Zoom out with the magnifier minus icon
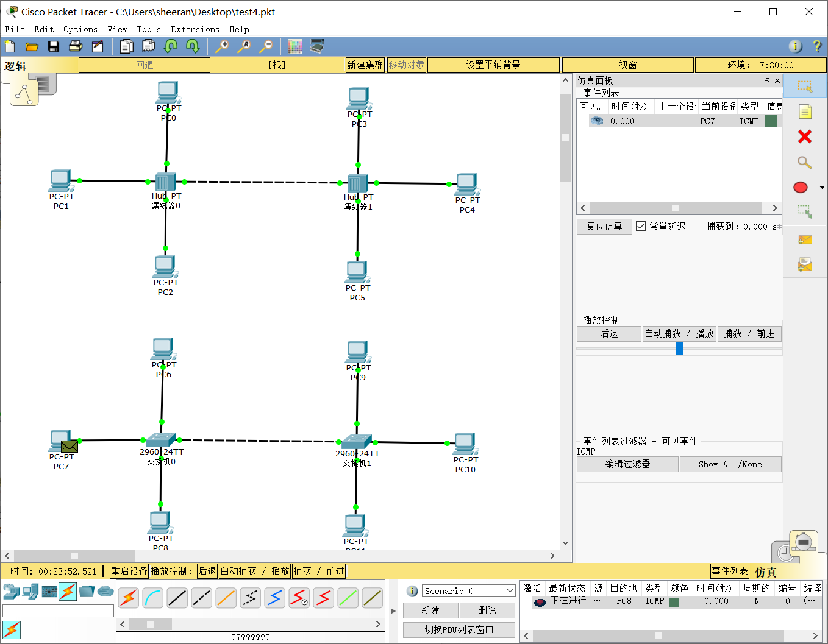This screenshot has height=644, width=828. pos(266,46)
